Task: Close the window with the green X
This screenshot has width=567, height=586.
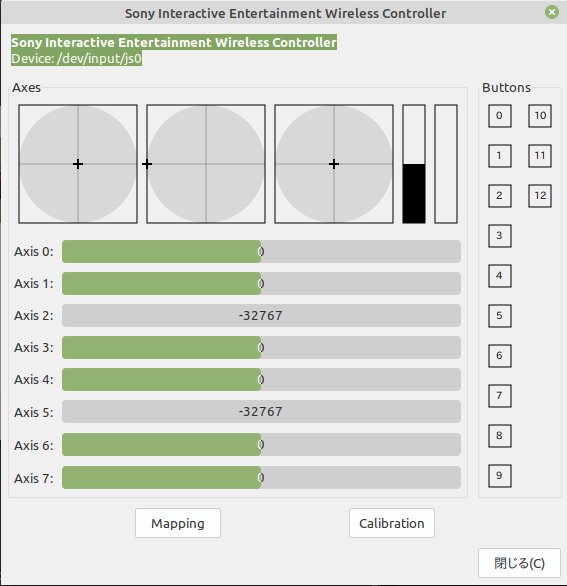Action: point(552,12)
